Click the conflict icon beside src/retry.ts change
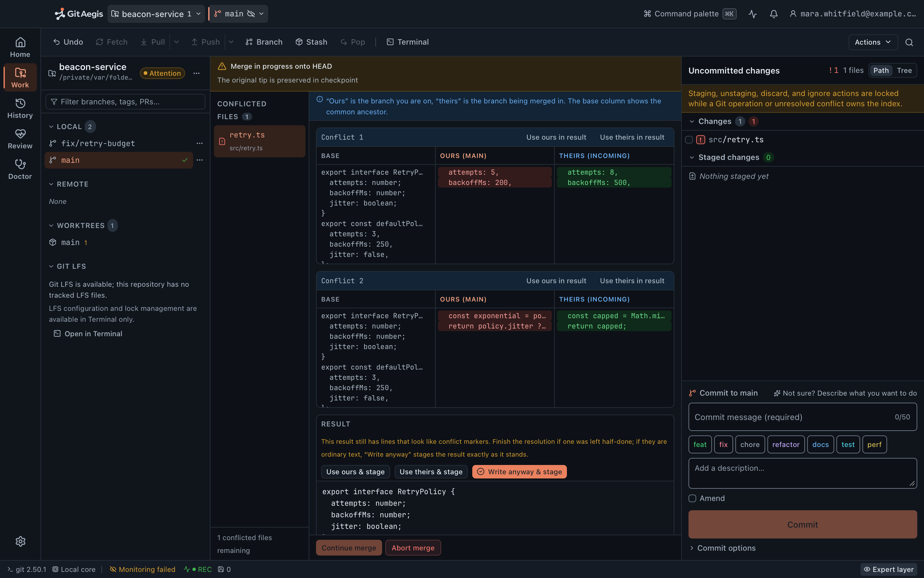This screenshot has height=578, width=924. coord(701,140)
